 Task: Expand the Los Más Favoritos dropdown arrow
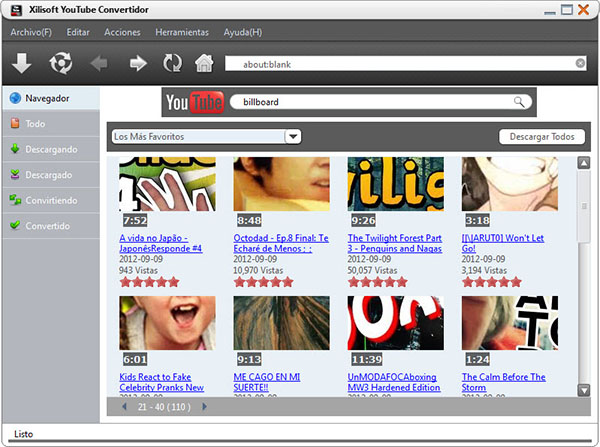pyautogui.click(x=293, y=137)
